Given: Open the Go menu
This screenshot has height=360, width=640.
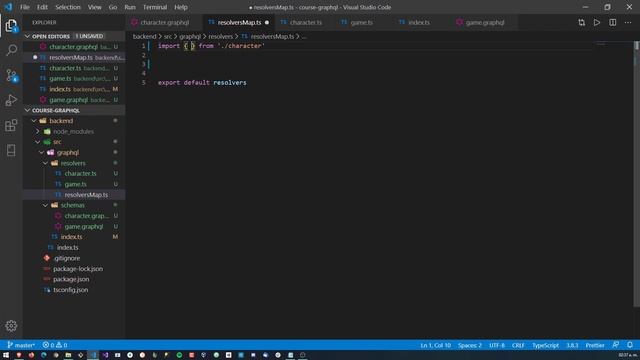Looking at the screenshot, I should point(113,7).
